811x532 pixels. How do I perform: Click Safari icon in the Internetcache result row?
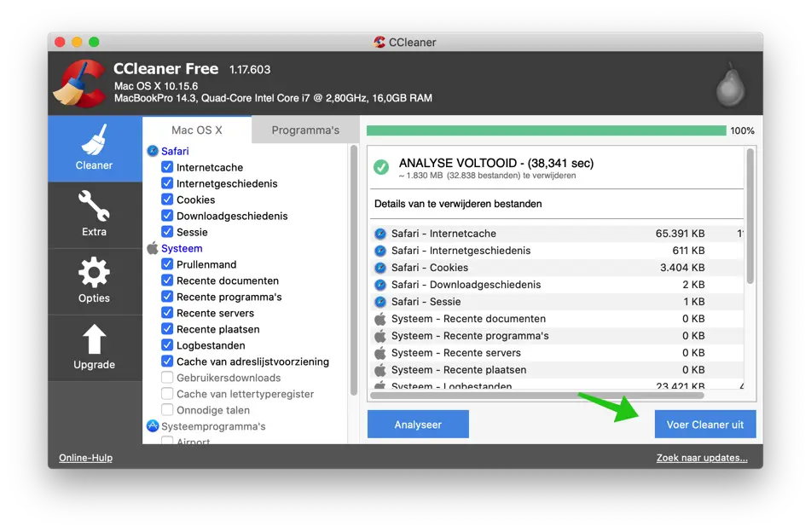[x=380, y=234]
